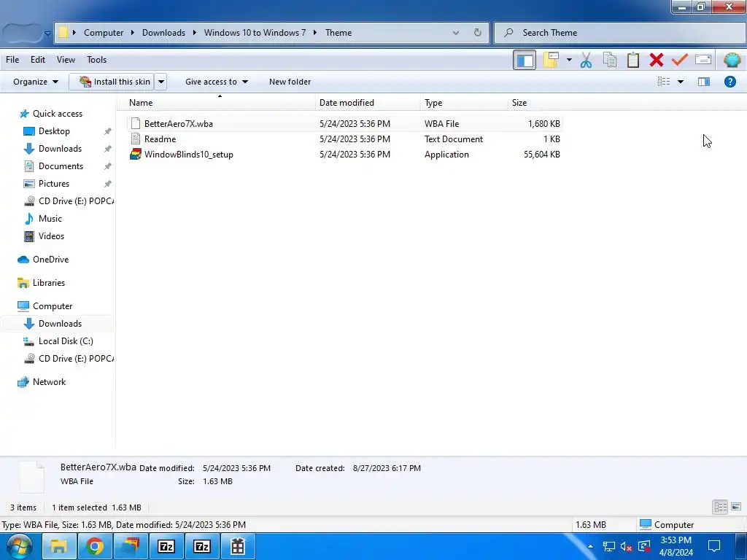The height and width of the screenshot is (560, 747).
Task: Show hidden tray icons arrow
Action: 590,547
